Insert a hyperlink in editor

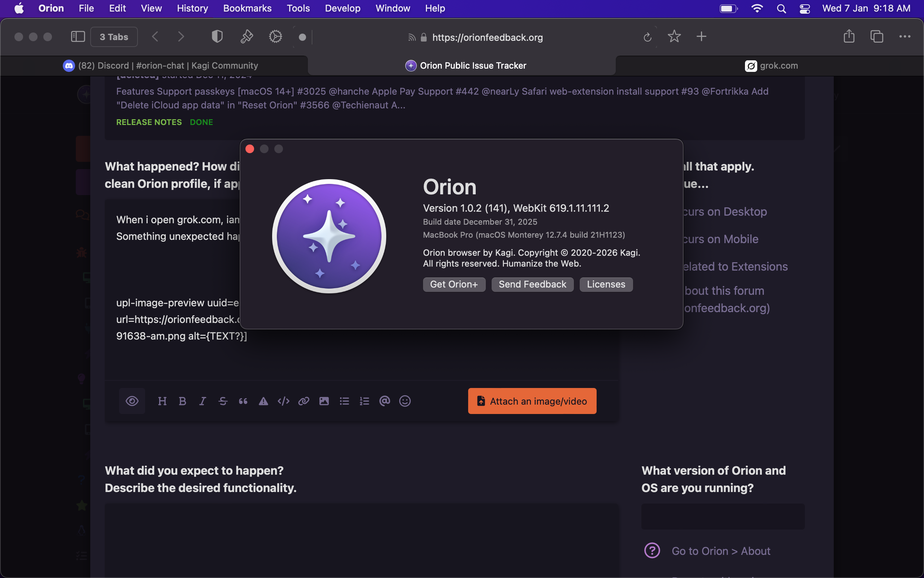(304, 401)
